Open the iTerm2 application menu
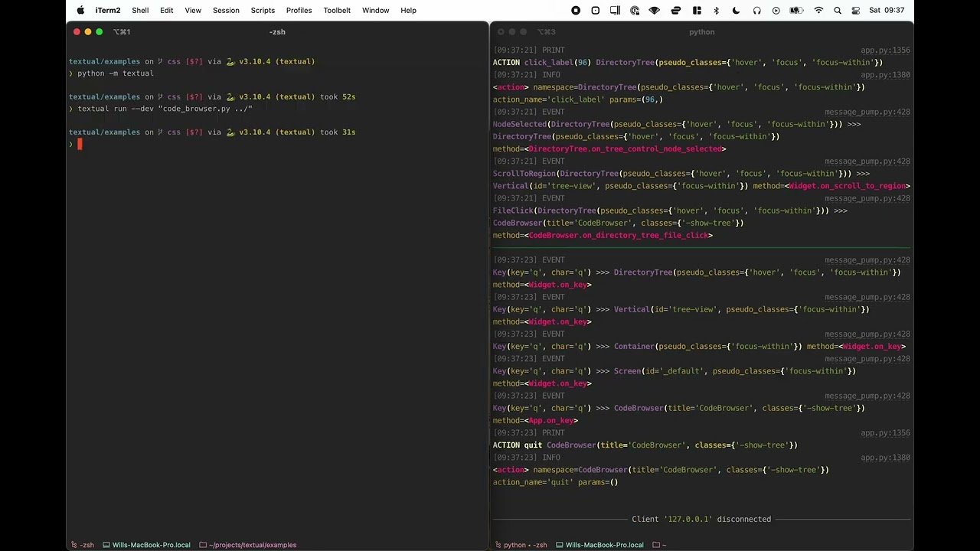980x551 pixels. [x=108, y=10]
